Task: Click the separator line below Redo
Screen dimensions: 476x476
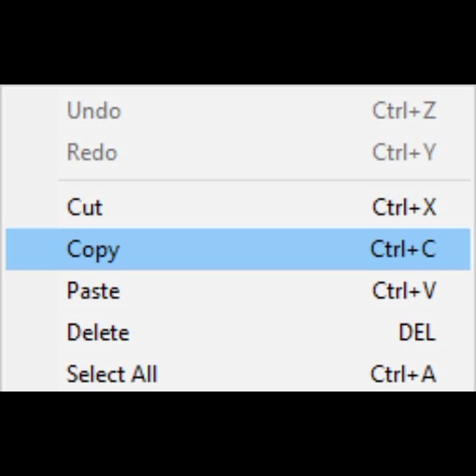Action: click(x=265, y=181)
